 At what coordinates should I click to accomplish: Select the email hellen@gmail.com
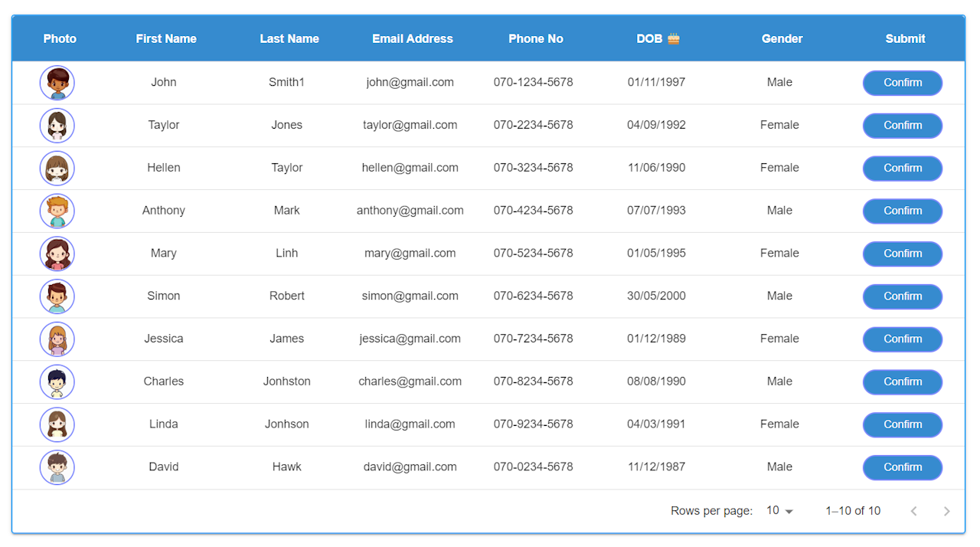tap(410, 168)
